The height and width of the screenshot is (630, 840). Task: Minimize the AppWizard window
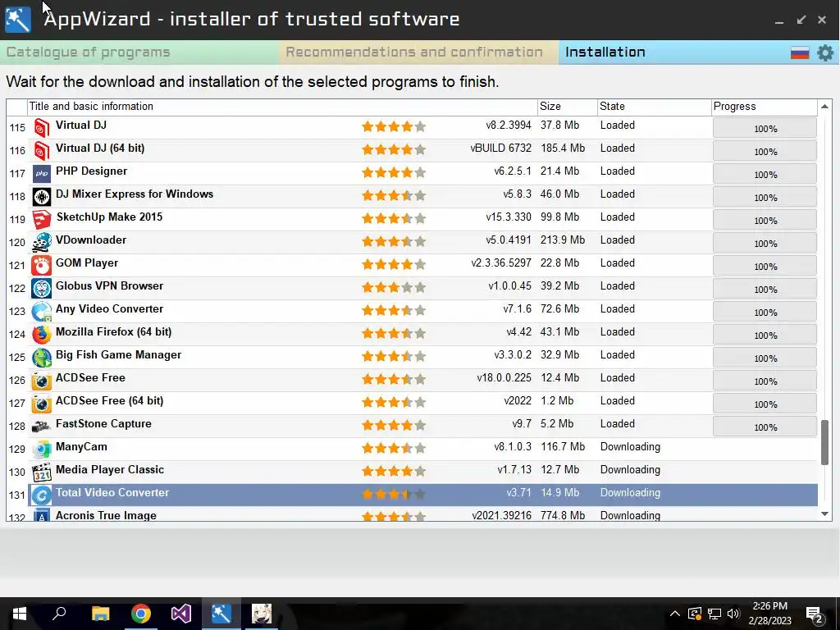click(x=779, y=21)
